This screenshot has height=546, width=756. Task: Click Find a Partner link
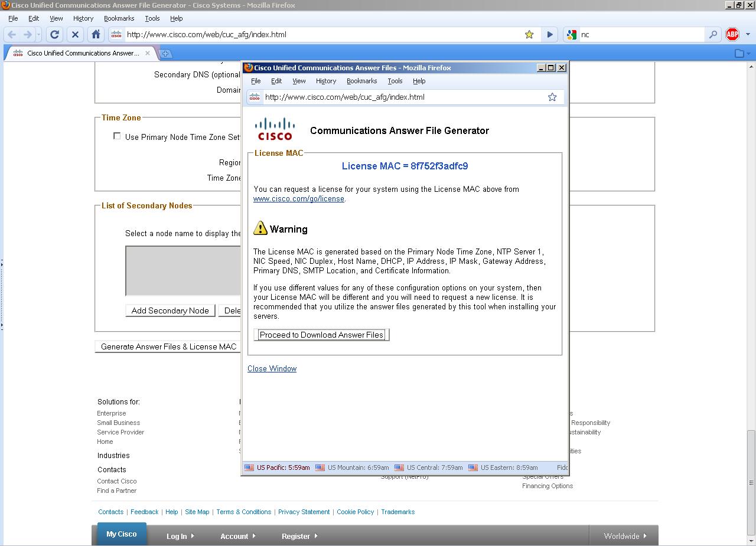point(117,491)
